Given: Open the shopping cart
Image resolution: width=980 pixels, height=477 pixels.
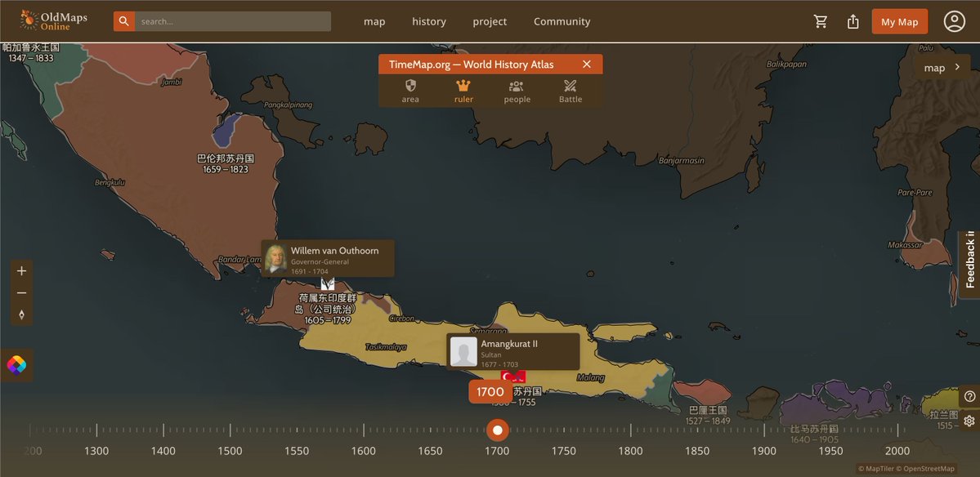Looking at the screenshot, I should coord(821,21).
